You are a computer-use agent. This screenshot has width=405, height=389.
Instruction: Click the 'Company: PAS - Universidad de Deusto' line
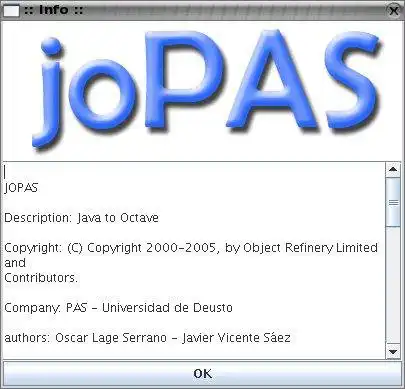click(x=118, y=308)
